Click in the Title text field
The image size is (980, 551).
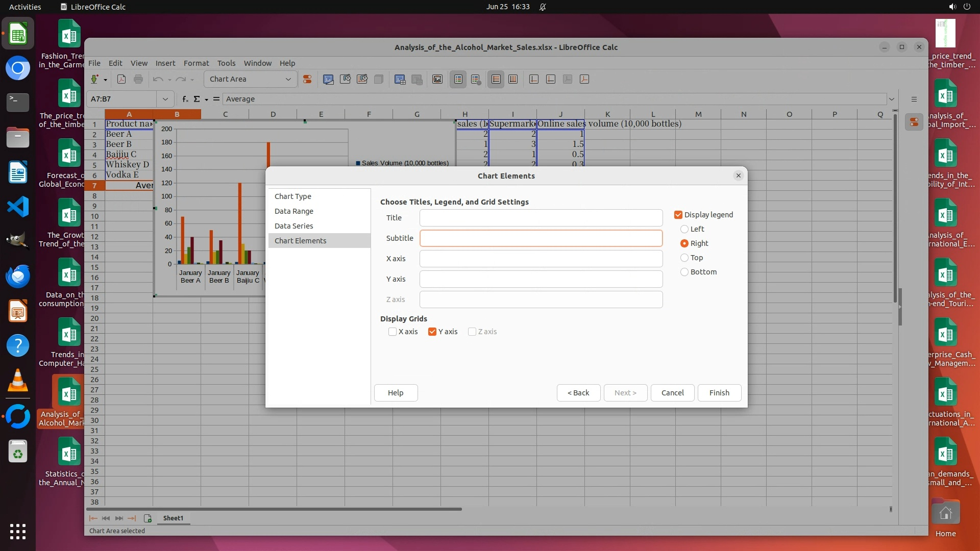click(x=541, y=218)
